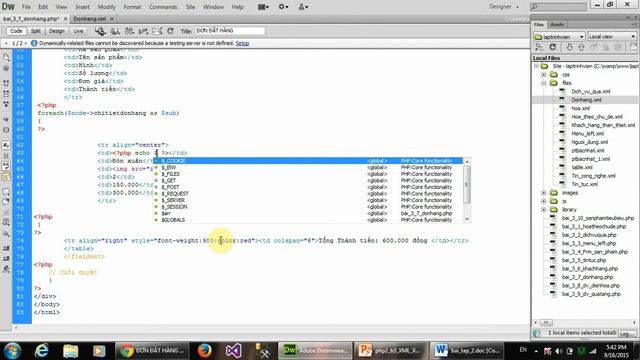Choose $_SESSION from autocomplete list

[308, 207]
